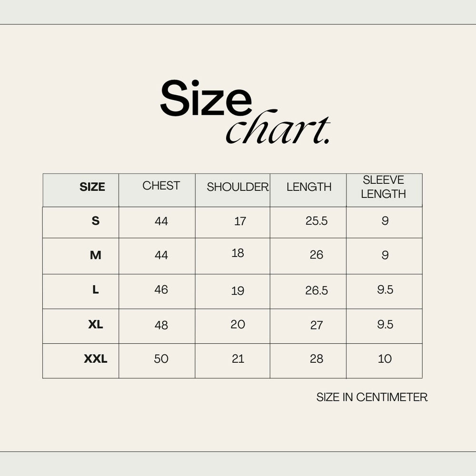This screenshot has width=476, height=476.
Task: Select the XL size row label
Action: (96, 325)
